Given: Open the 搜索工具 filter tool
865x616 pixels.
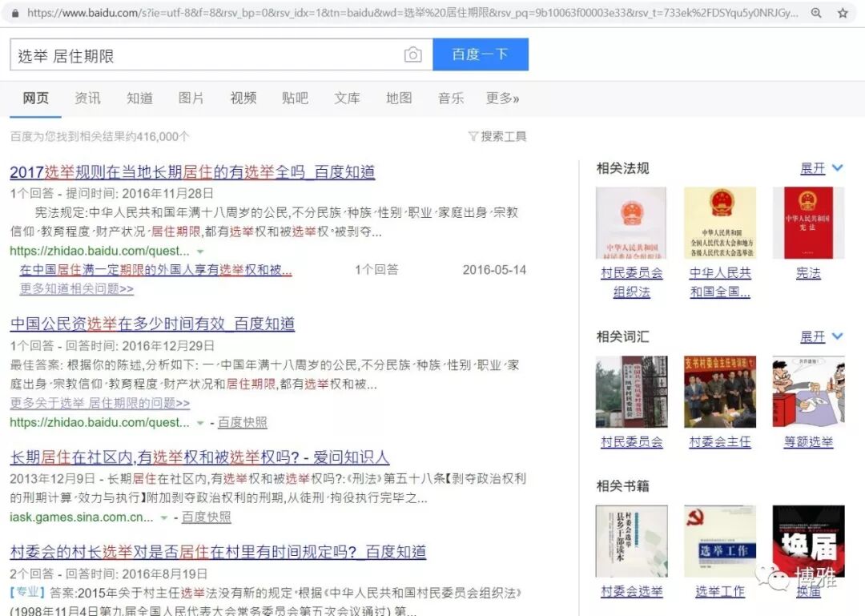Looking at the screenshot, I should click(497, 136).
